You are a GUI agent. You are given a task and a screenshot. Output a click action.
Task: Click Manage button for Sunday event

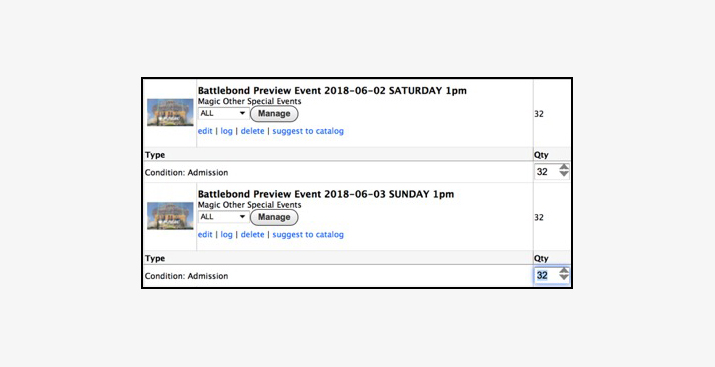[274, 217]
